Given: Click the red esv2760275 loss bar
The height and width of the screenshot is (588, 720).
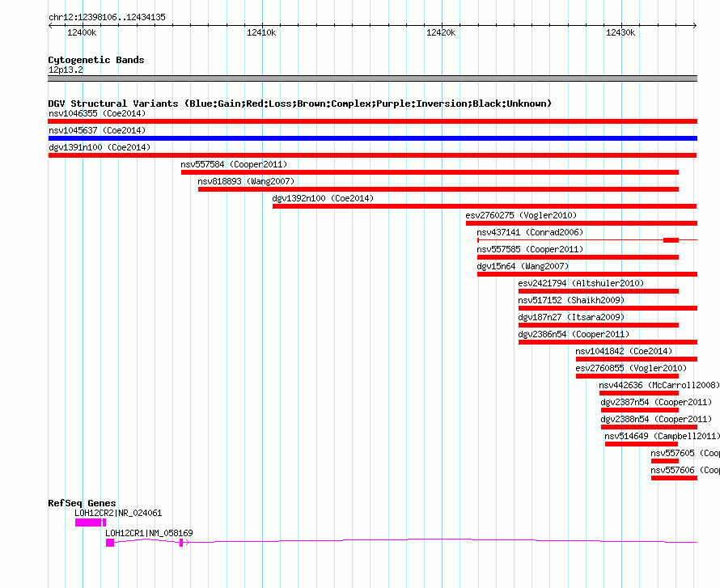Looking at the screenshot, I should pos(582,223).
